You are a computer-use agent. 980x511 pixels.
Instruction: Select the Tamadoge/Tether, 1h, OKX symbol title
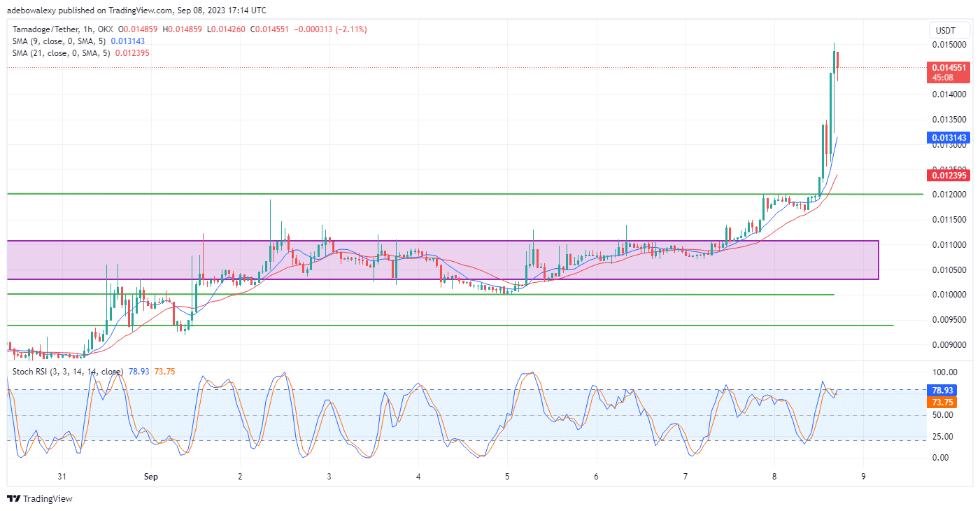tap(62, 29)
